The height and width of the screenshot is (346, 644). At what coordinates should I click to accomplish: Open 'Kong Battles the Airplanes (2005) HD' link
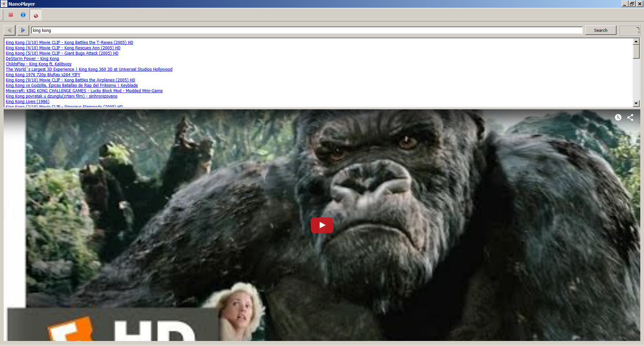[x=70, y=80]
